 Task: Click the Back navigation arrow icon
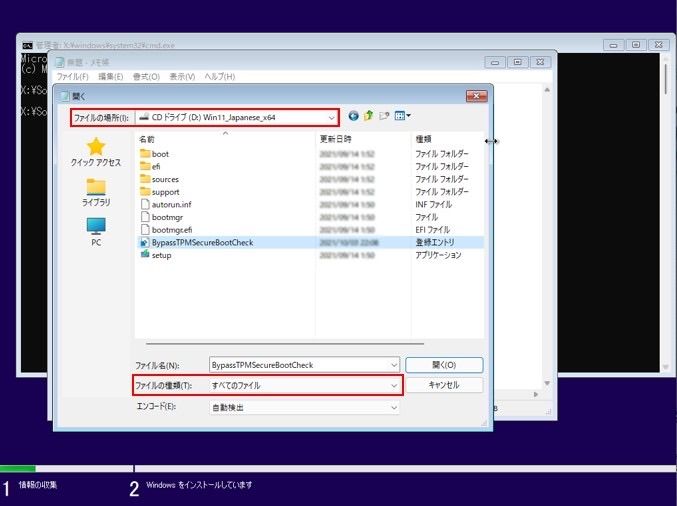[x=353, y=117]
